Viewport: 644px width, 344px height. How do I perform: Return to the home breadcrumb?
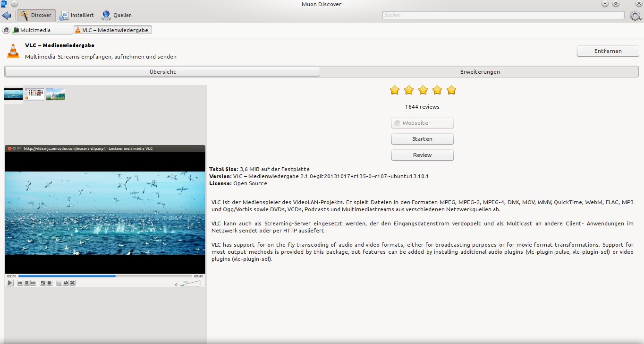coord(6,30)
